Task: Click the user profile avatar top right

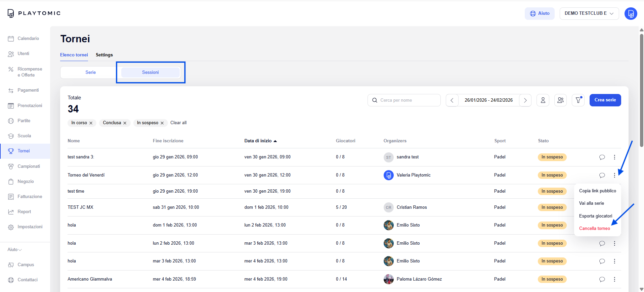Action: pyautogui.click(x=630, y=13)
